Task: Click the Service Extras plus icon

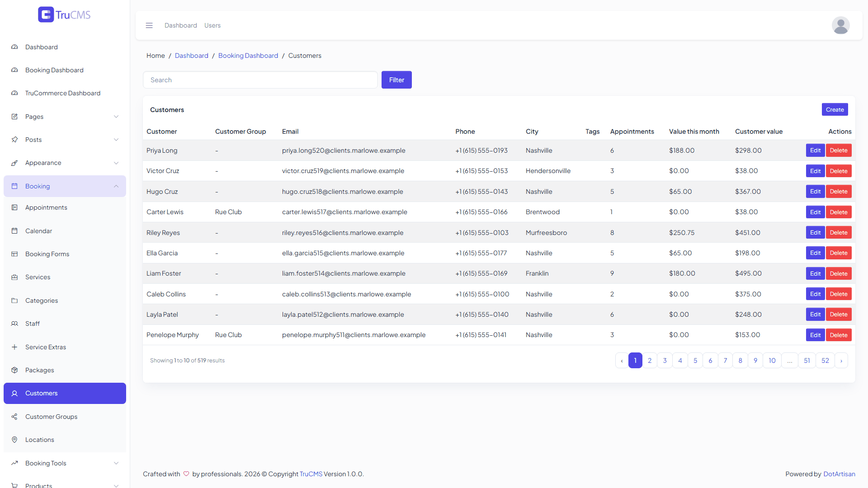Action: (x=14, y=347)
